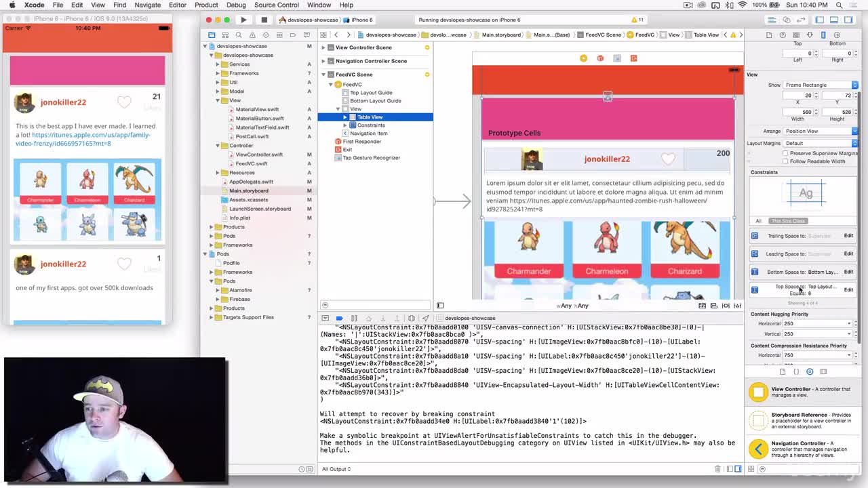The image size is (868, 488).
Task: Expand the View Controller Scene
Action: pos(323,47)
